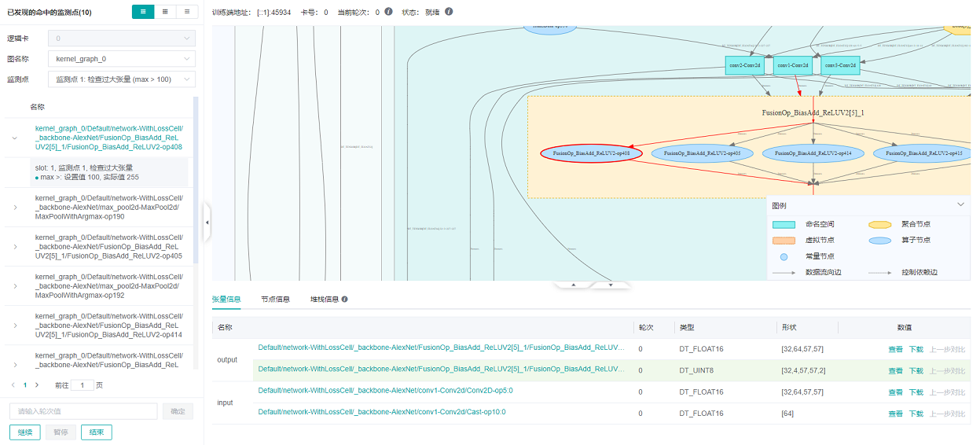
Task: Click 下载 for the DT_UINT8 tensor
Action: point(916,371)
